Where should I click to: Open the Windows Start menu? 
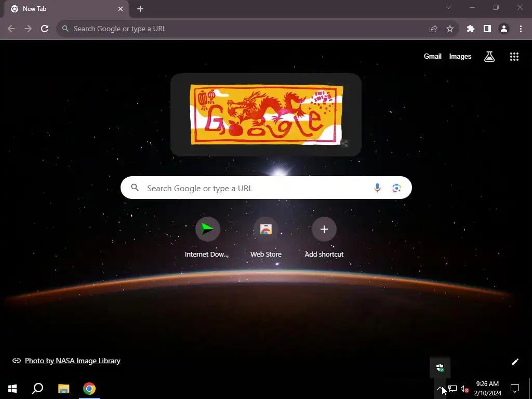(12, 389)
